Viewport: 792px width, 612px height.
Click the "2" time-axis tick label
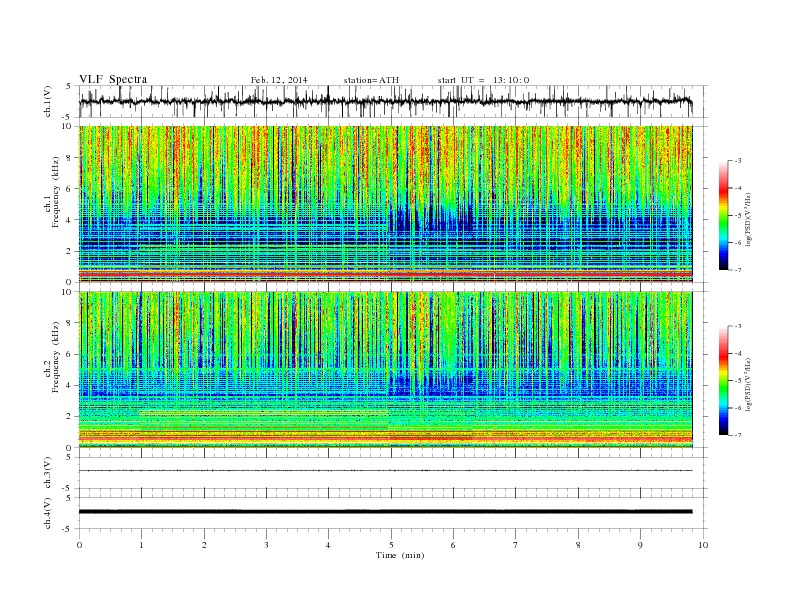click(x=204, y=545)
